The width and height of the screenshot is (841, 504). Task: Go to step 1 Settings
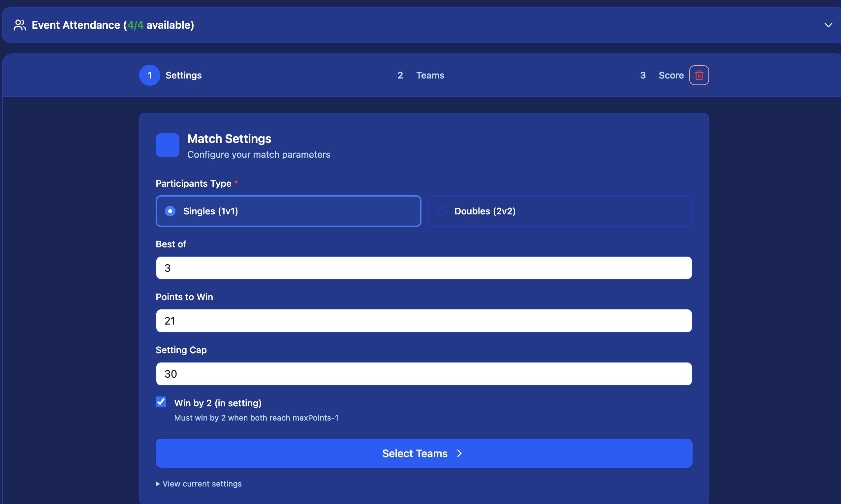click(171, 75)
